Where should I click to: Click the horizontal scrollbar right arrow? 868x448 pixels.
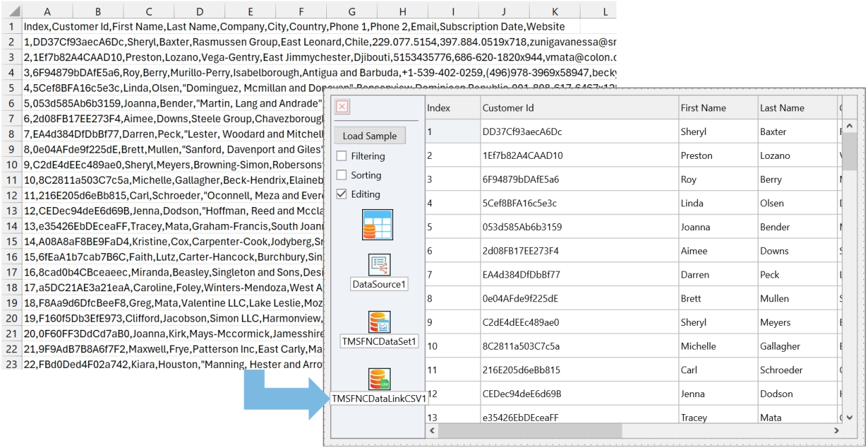[x=836, y=431]
